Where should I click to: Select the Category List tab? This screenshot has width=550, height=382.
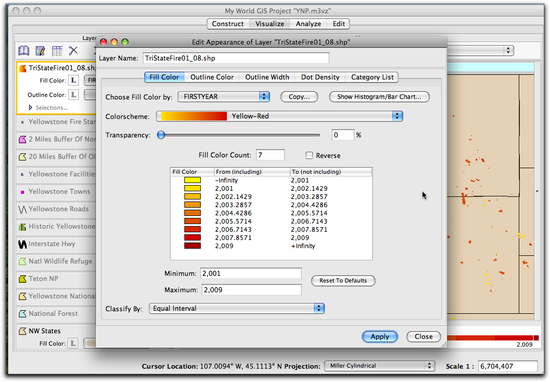(372, 77)
